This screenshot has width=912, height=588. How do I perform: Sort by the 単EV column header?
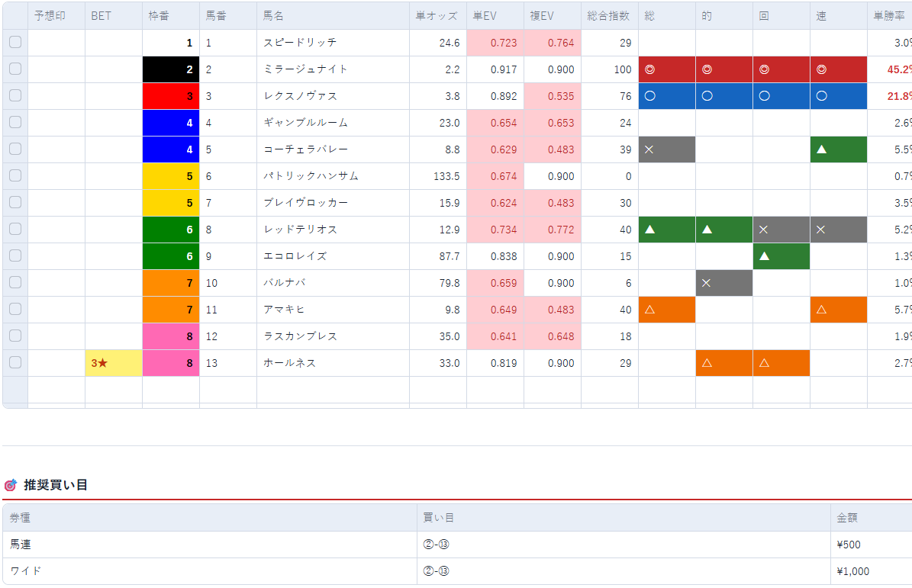[495, 16]
